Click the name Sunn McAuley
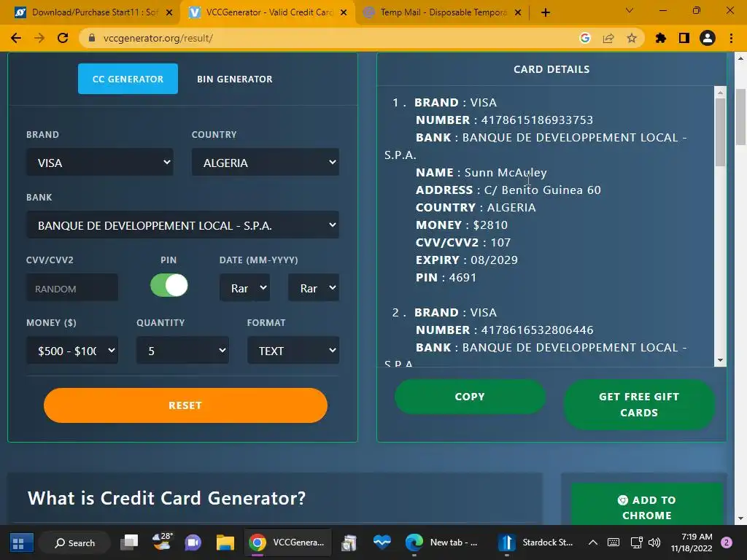Viewport: 747px width, 560px height. click(x=506, y=172)
